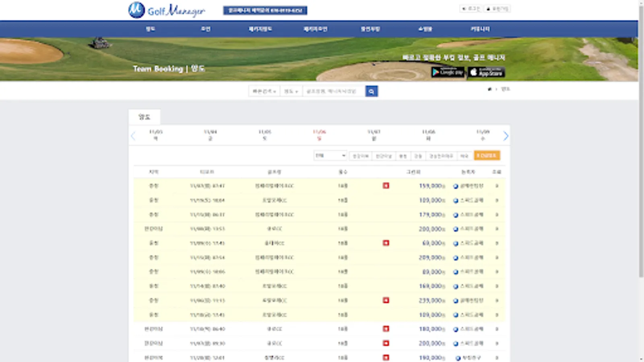
Task: Click the orange button in the filter row
Action: pos(487,156)
